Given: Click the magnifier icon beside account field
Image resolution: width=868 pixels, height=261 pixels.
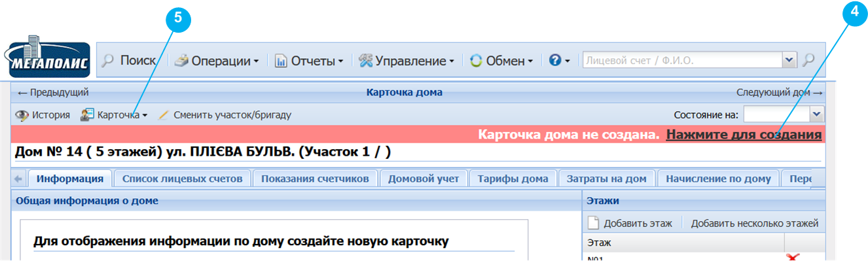Looking at the screenshot, I should tap(809, 60).
